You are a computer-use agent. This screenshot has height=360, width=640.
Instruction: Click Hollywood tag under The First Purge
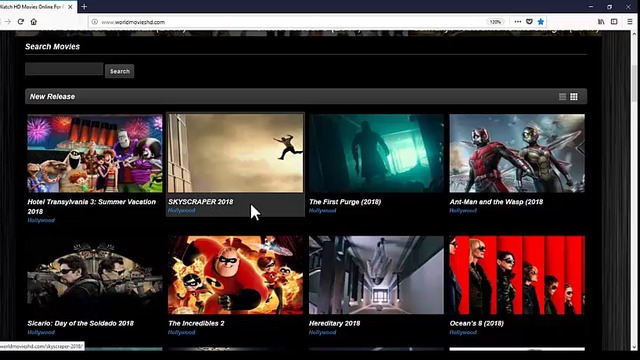(322, 211)
